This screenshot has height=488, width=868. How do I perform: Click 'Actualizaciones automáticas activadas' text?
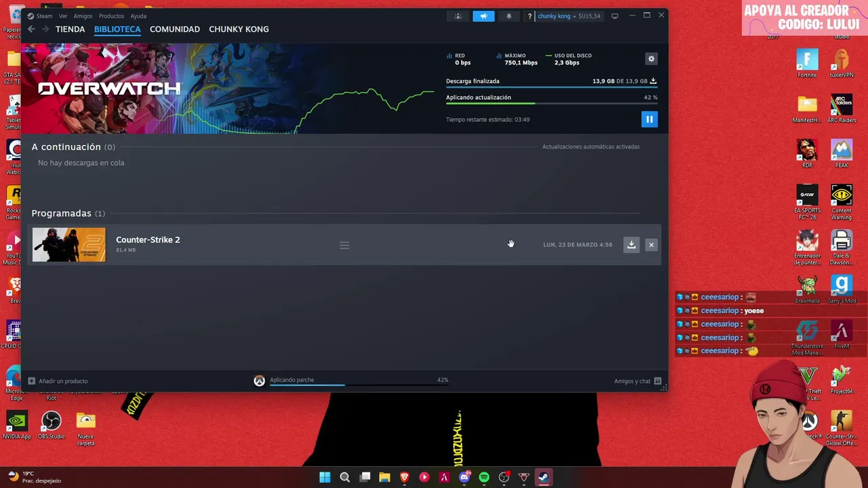[591, 146]
